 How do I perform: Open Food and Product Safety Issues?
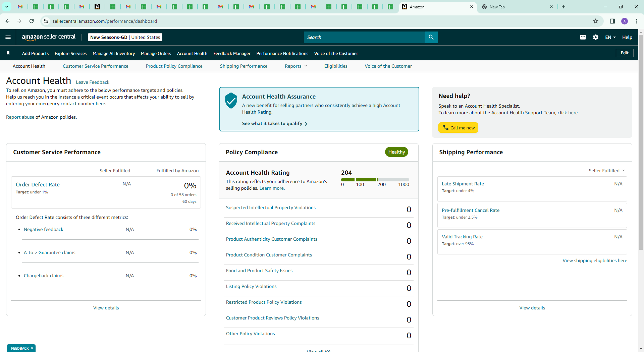259,271
